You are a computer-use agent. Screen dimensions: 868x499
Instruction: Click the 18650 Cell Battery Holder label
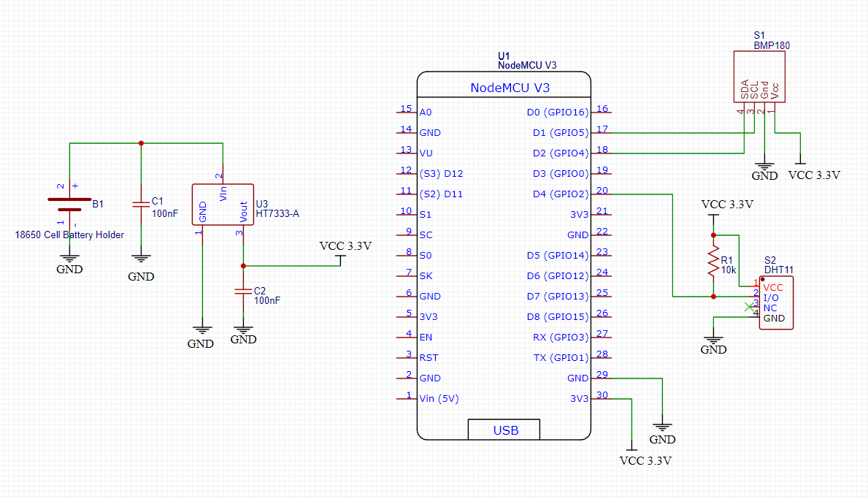click(x=69, y=235)
